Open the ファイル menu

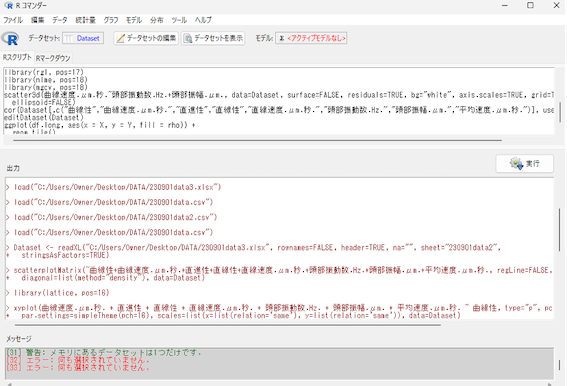[x=13, y=20]
